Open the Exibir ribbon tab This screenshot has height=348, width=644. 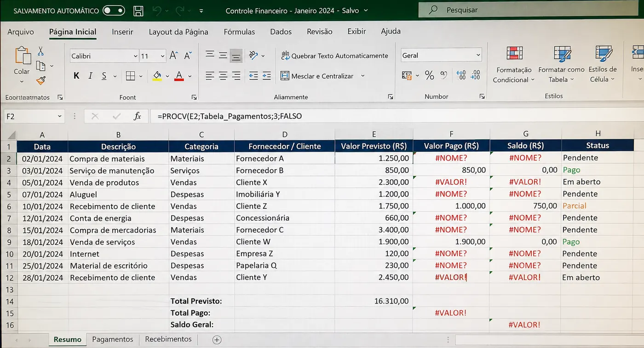tap(356, 31)
